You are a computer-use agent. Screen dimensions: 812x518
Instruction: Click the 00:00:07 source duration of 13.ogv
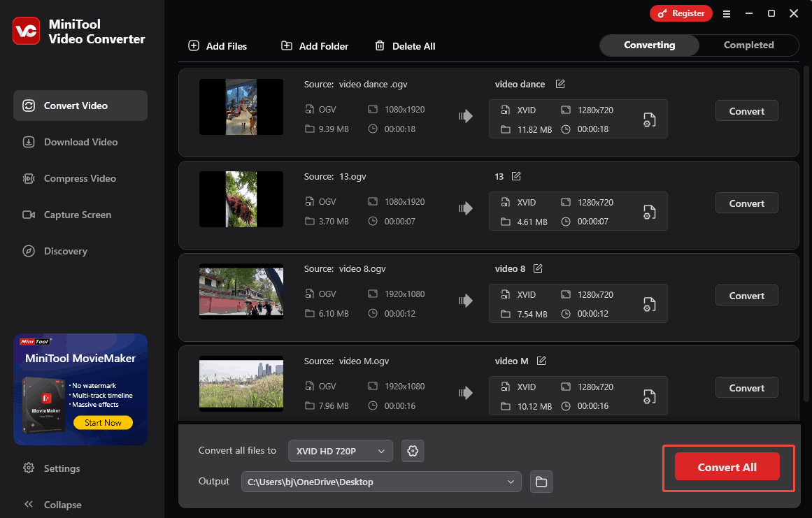pyautogui.click(x=400, y=221)
